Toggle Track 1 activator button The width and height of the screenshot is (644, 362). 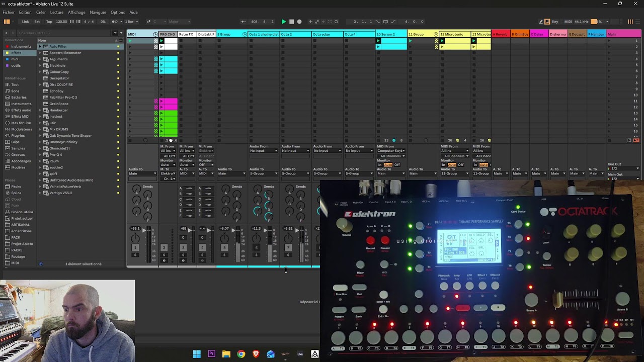pyautogui.click(x=135, y=247)
